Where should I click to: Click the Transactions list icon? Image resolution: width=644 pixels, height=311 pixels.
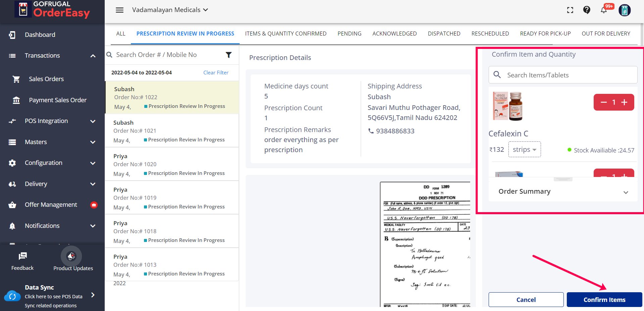(12, 56)
